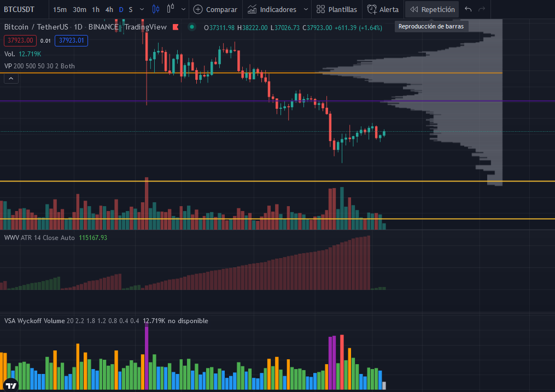Click the WWV ATR value 115167.93

coord(93,238)
